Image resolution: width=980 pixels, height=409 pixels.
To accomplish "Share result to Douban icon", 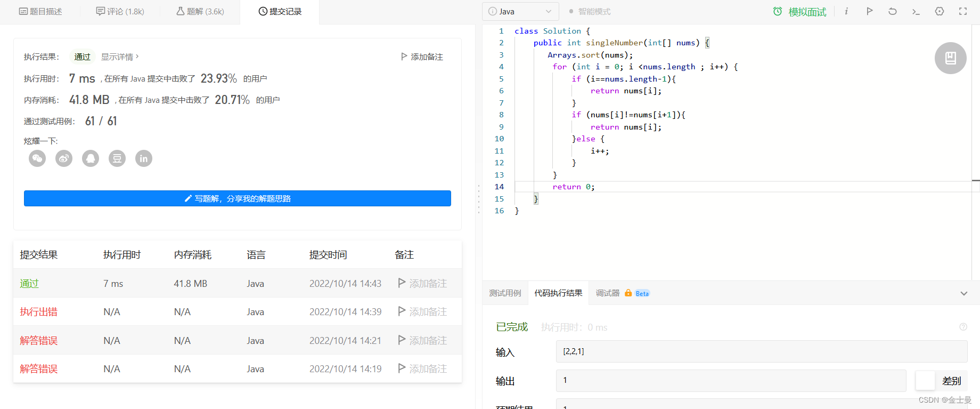I will [117, 158].
